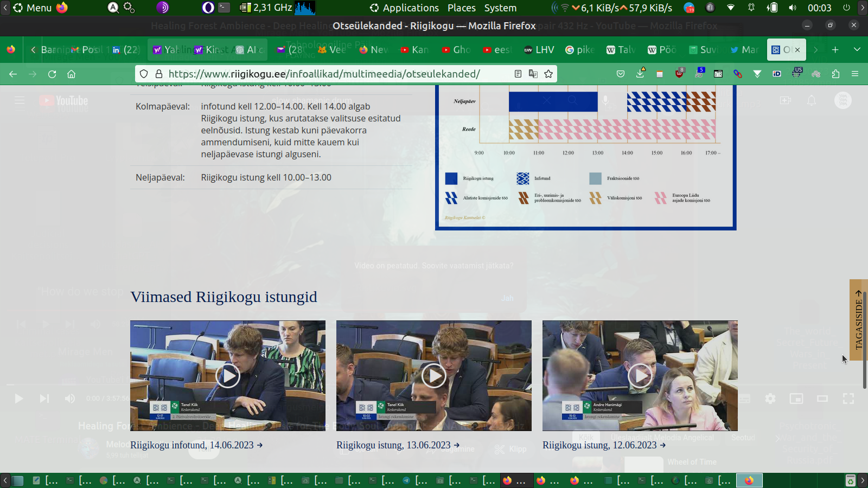The image size is (868, 488).
Task: Switch to the LinkedIn (22) tab
Action: coord(126,49)
